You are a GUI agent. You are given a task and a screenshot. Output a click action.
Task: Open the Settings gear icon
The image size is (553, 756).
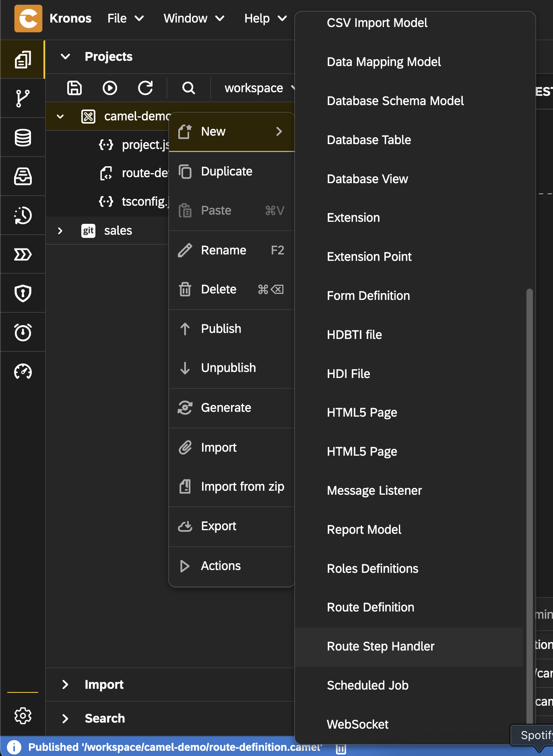(23, 716)
